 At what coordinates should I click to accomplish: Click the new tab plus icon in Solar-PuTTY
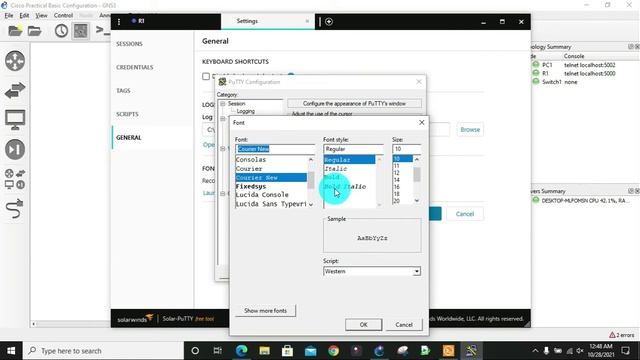click(x=329, y=22)
